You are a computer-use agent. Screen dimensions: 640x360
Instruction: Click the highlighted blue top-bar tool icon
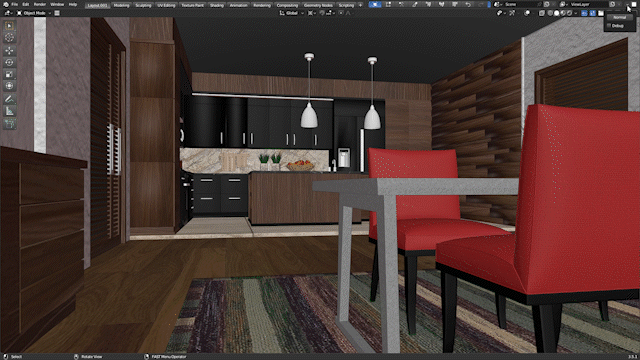[375, 4]
